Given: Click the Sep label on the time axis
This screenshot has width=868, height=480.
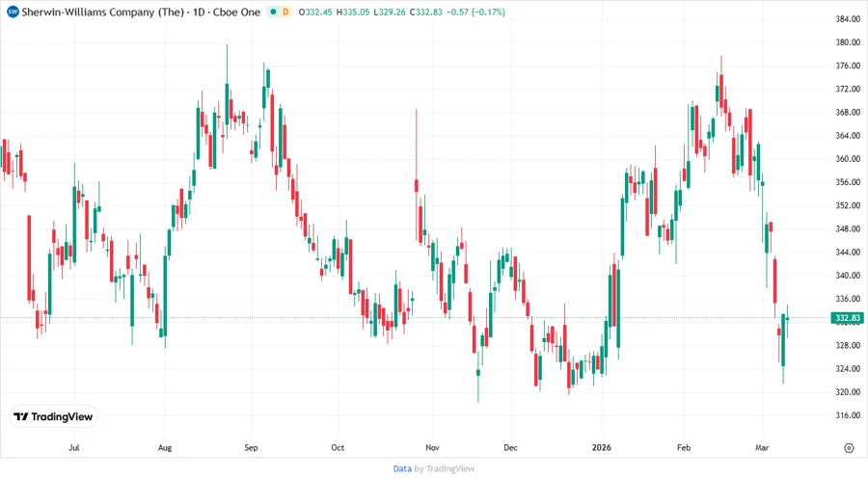Looking at the screenshot, I should [x=251, y=447].
